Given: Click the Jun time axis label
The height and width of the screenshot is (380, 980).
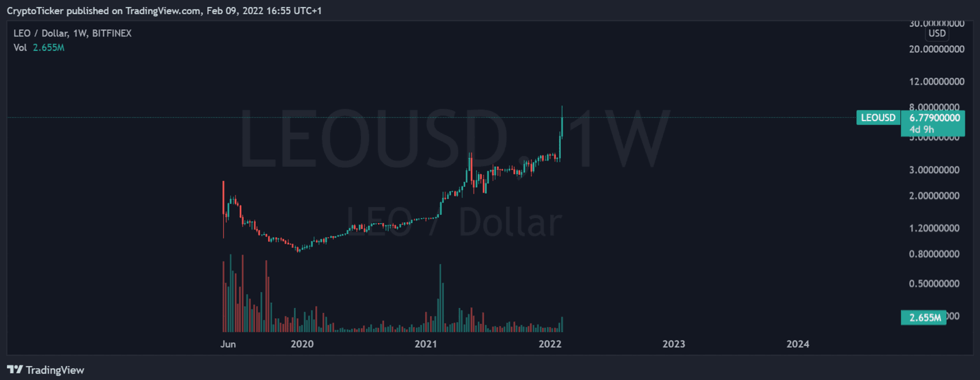Looking at the screenshot, I should tap(228, 344).
